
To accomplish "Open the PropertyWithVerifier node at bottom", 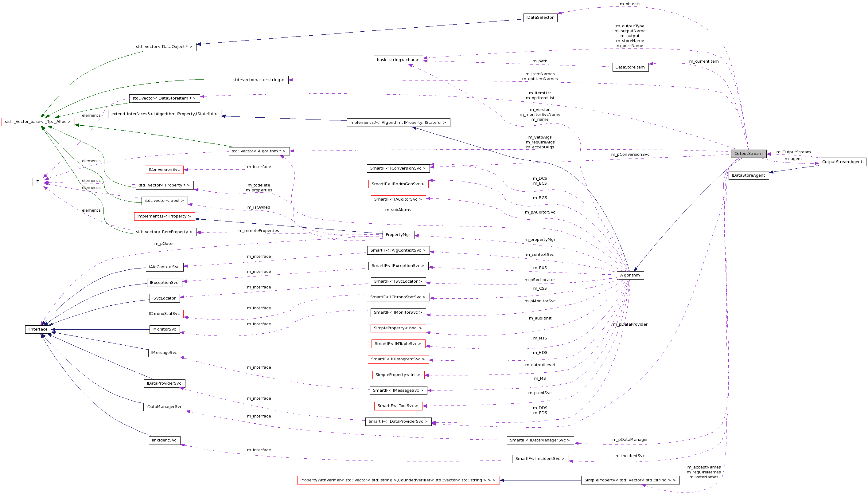I will tap(398, 480).
